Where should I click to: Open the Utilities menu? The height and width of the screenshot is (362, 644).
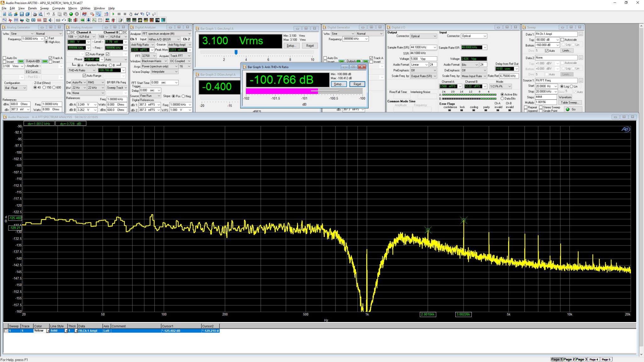coord(85,8)
